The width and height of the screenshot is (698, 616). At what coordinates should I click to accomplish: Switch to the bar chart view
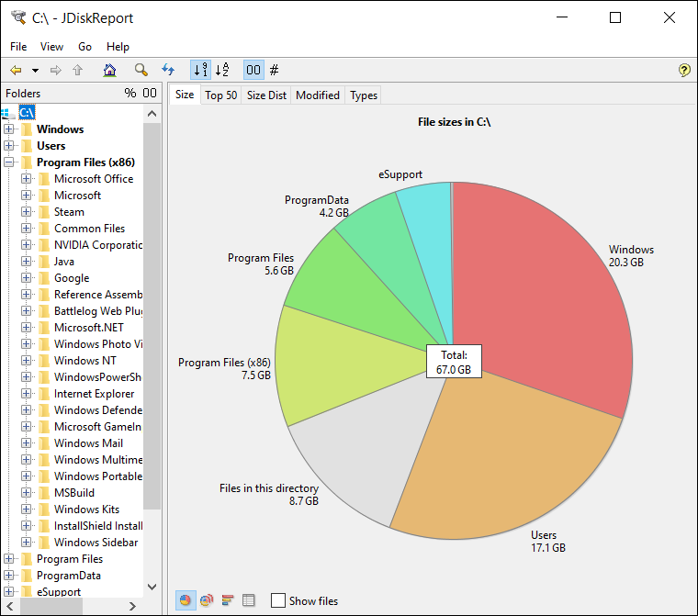point(228,600)
